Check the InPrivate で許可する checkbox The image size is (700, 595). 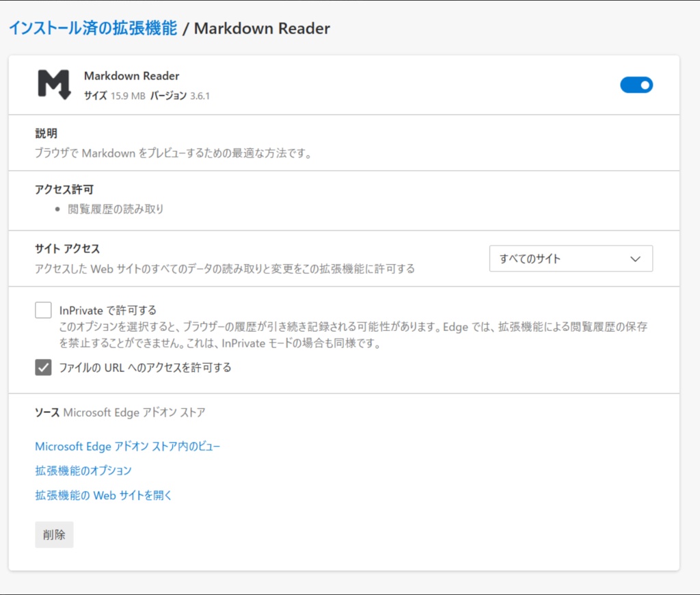[43, 310]
